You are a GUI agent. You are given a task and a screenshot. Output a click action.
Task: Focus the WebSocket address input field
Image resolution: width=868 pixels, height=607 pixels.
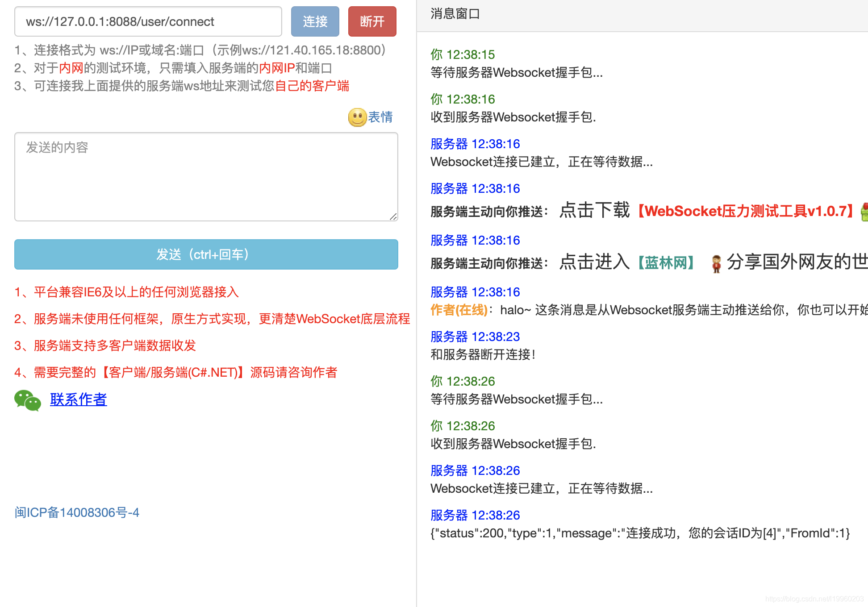pos(148,21)
